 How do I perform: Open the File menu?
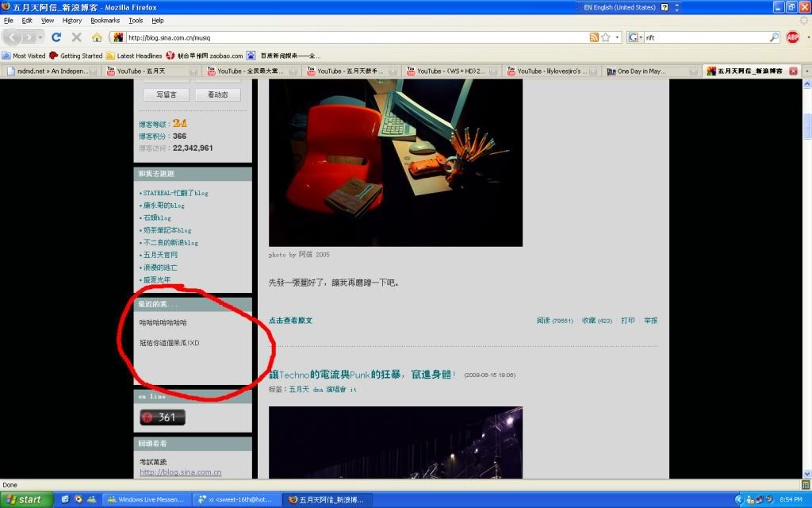coord(8,21)
